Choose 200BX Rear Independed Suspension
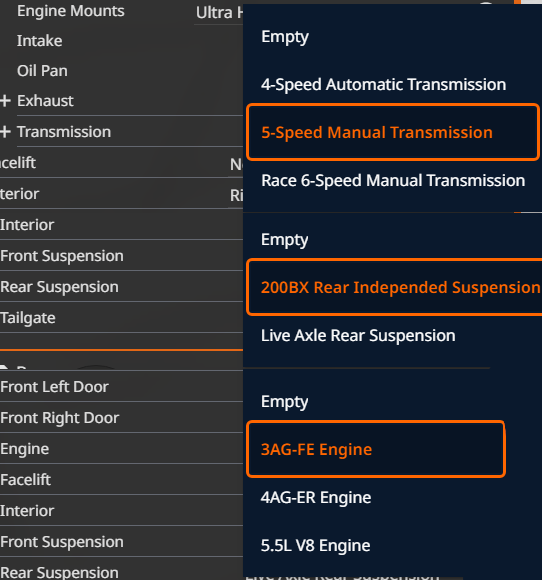The width and height of the screenshot is (542, 580). tap(395, 287)
